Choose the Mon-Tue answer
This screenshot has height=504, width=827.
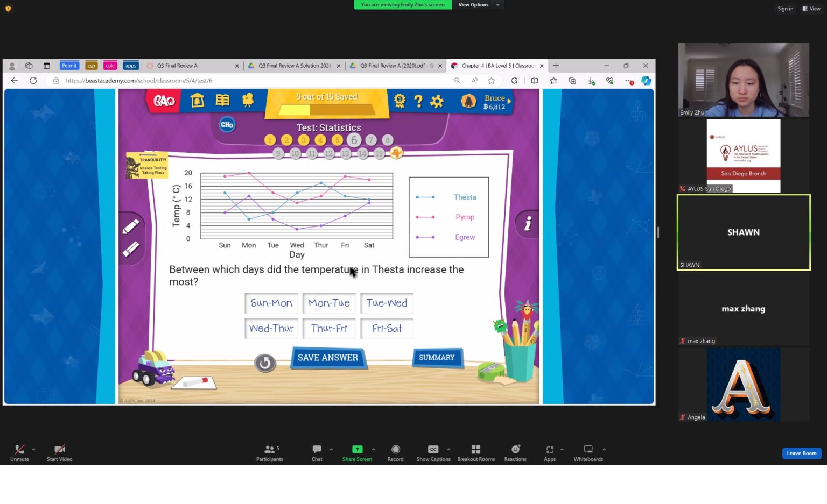329,303
